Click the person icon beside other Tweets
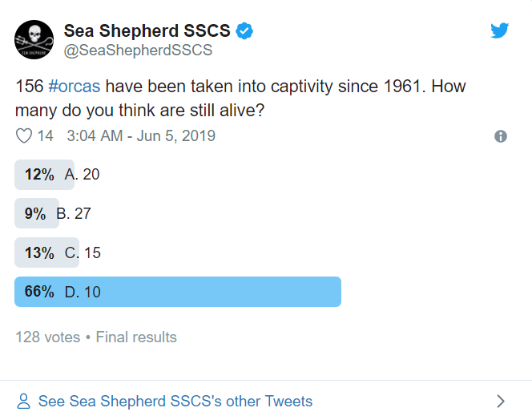This screenshot has width=532, height=416. click(x=24, y=401)
